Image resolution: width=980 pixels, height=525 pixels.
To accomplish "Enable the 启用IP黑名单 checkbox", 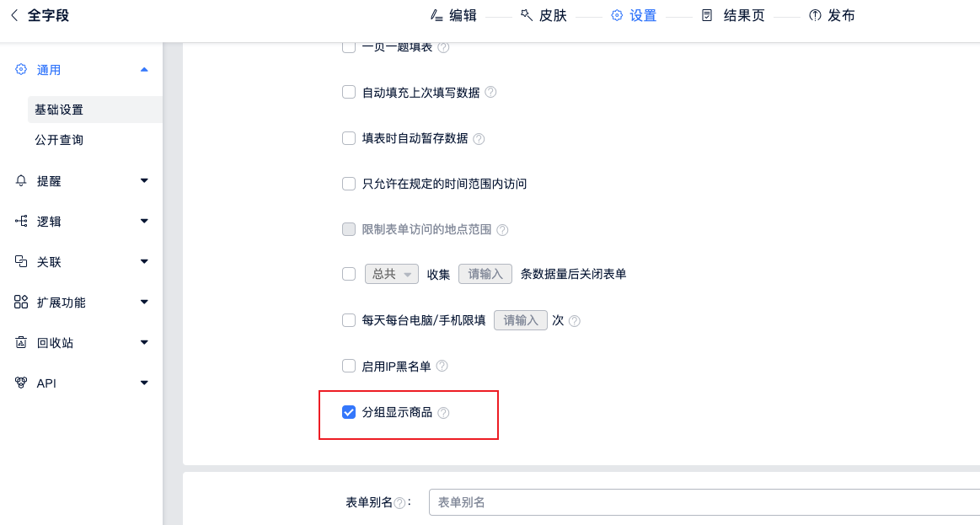I will pyautogui.click(x=349, y=366).
